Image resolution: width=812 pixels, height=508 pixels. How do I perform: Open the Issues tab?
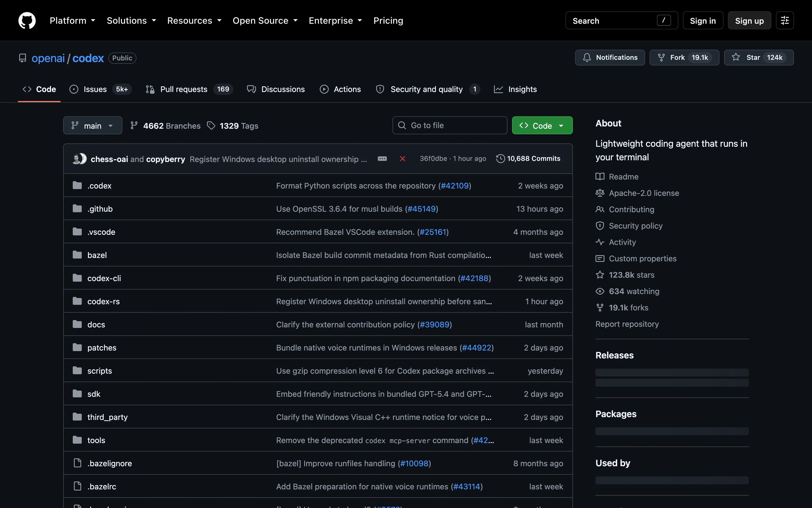(x=100, y=89)
